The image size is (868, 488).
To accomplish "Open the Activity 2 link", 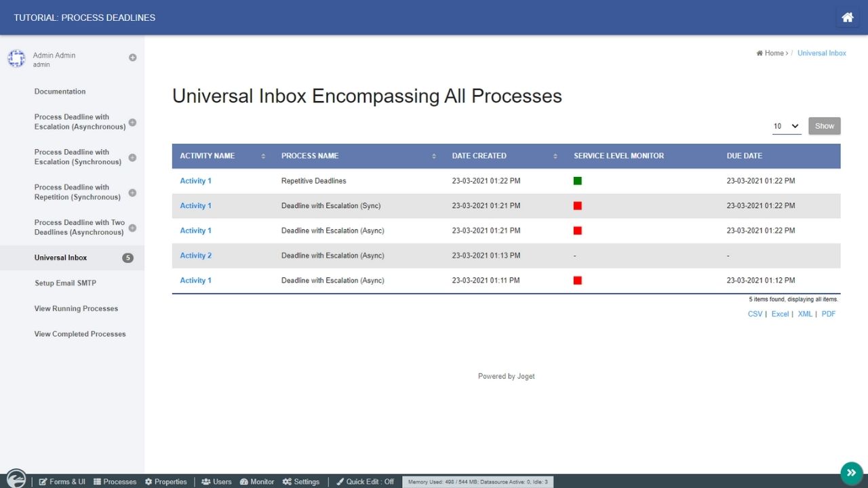I will click(x=195, y=256).
